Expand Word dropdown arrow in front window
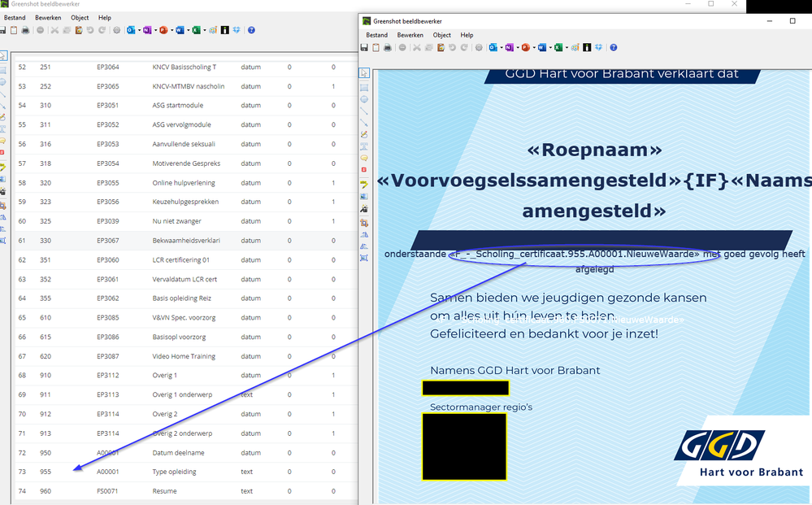The image size is (812, 505). click(x=550, y=48)
